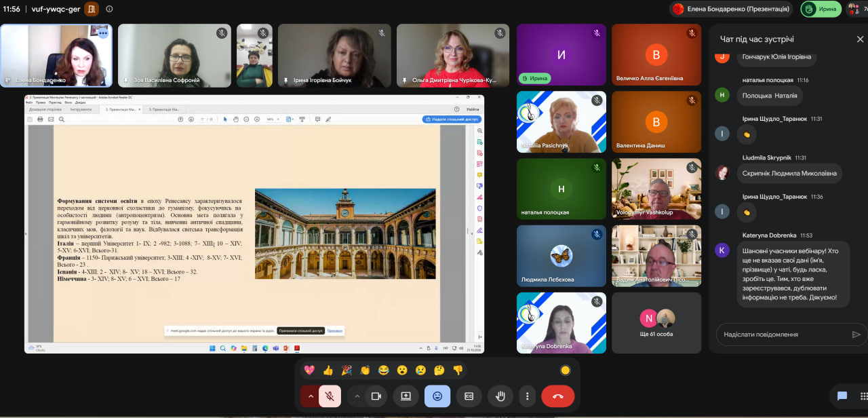Click the Припинити спільний доступ button
Screen dimensions: 868x418
[x=300, y=330]
